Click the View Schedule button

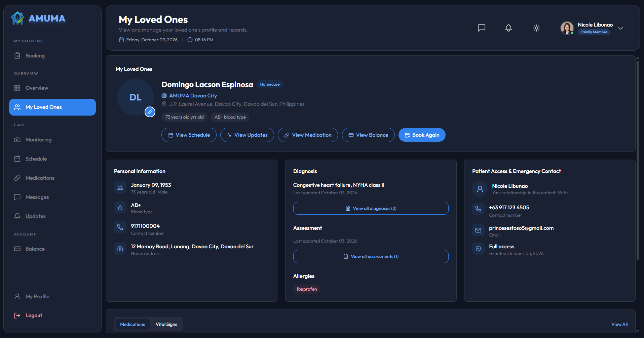click(x=189, y=135)
